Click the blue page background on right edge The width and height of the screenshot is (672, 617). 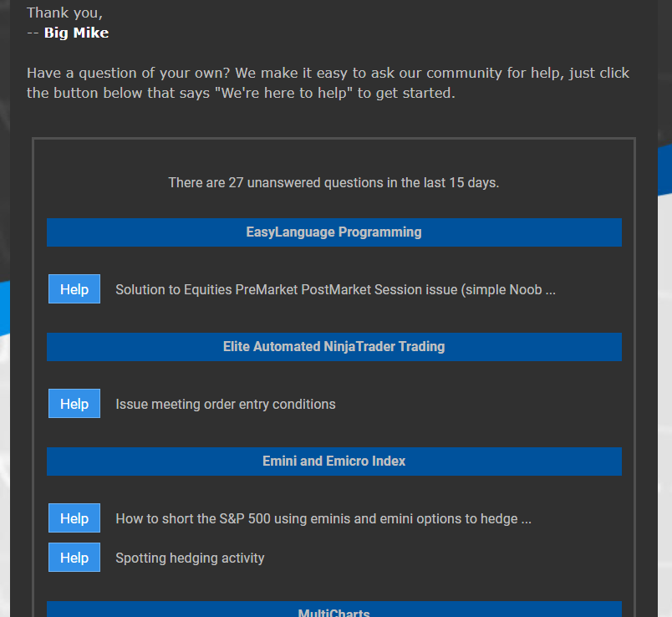click(x=664, y=171)
